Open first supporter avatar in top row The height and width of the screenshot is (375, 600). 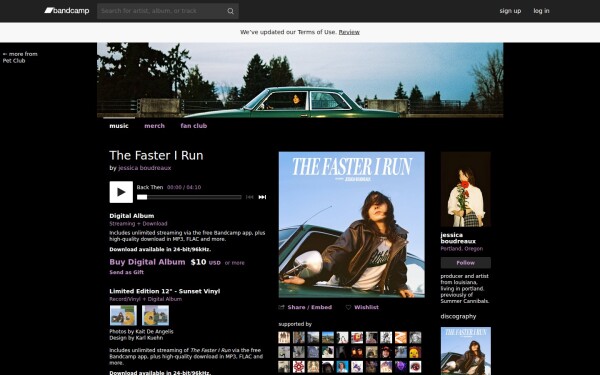point(284,338)
